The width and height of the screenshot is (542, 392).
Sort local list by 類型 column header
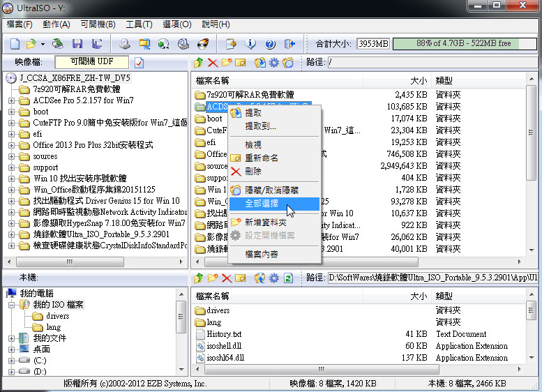click(478, 296)
